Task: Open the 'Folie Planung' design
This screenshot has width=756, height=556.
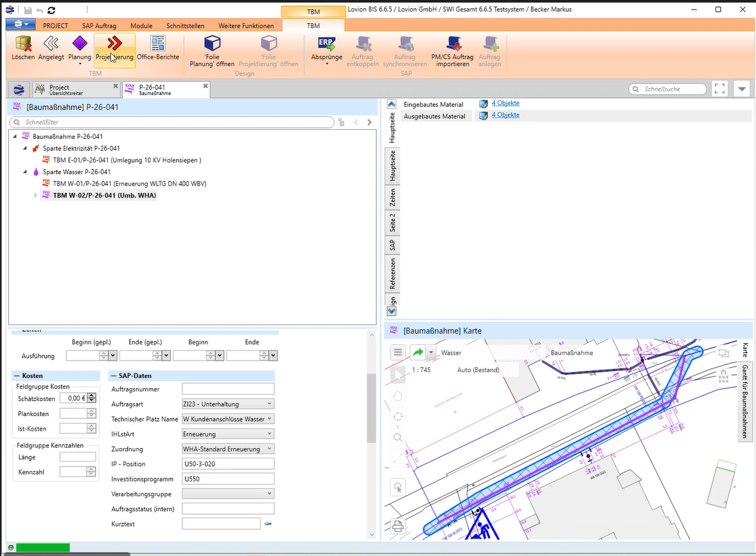Action: tap(212, 51)
